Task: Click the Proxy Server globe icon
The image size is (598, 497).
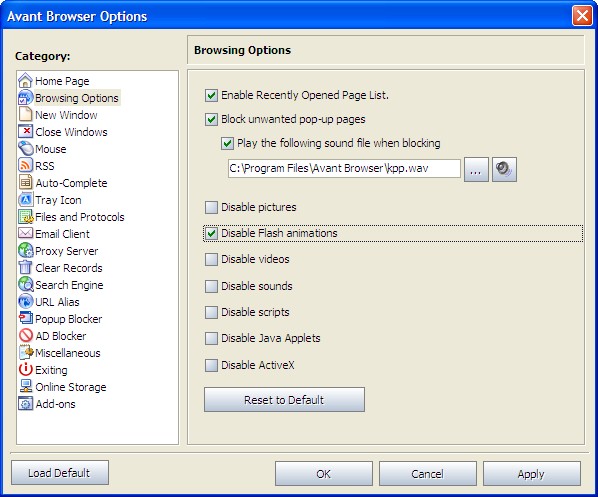Action: [25, 250]
